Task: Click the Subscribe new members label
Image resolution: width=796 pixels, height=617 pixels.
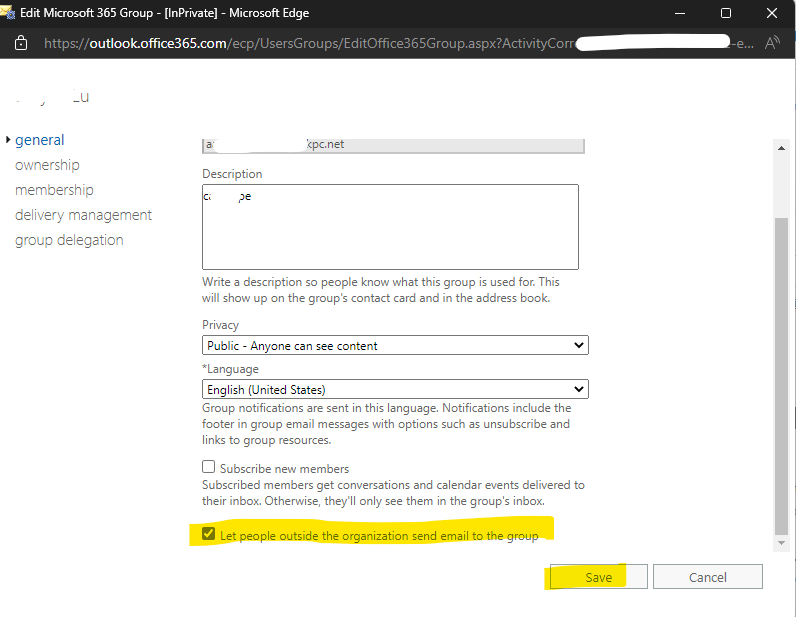Action: click(x=284, y=468)
